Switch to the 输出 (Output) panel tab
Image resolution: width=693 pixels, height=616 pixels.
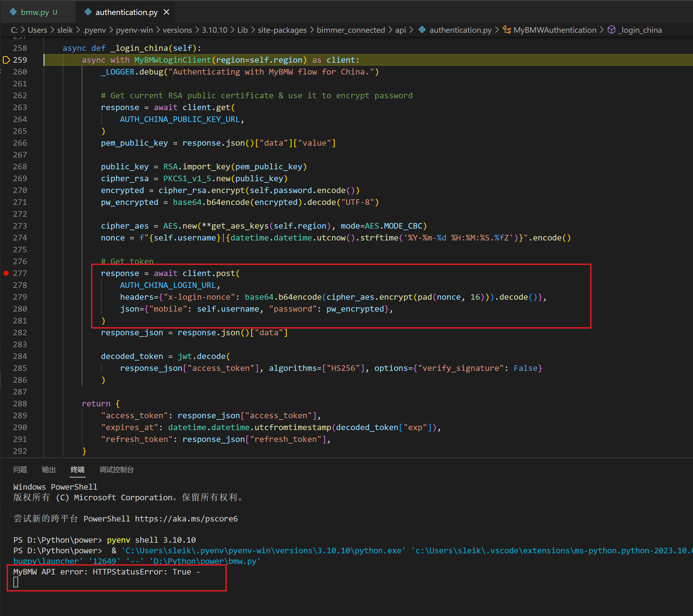(49, 469)
